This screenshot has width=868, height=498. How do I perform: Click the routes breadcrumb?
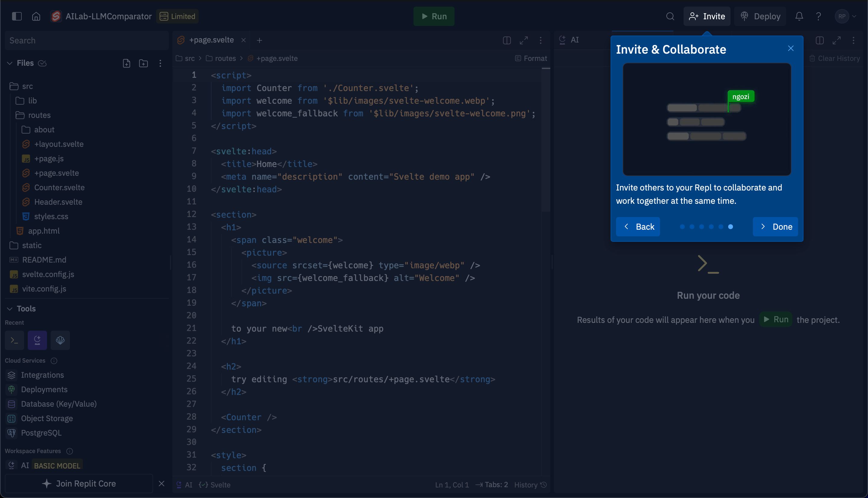point(221,58)
